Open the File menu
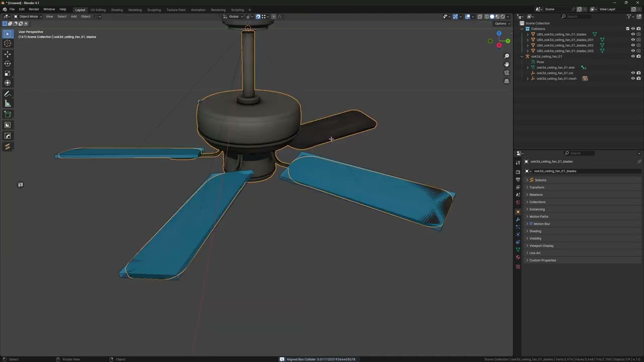The image size is (644, 362). click(x=12, y=10)
